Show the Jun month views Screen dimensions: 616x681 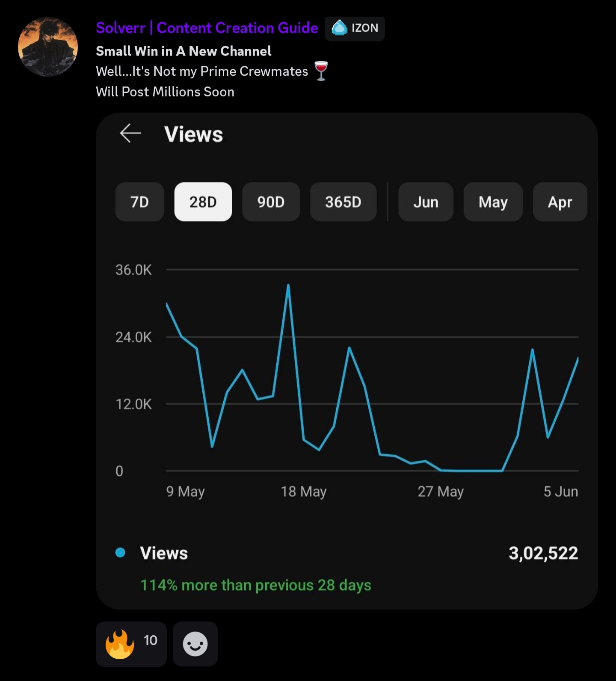click(426, 202)
